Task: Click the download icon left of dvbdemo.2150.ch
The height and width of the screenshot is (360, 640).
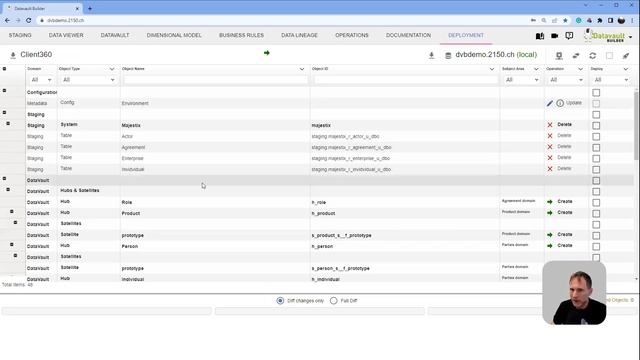Action: pyautogui.click(x=431, y=55)
